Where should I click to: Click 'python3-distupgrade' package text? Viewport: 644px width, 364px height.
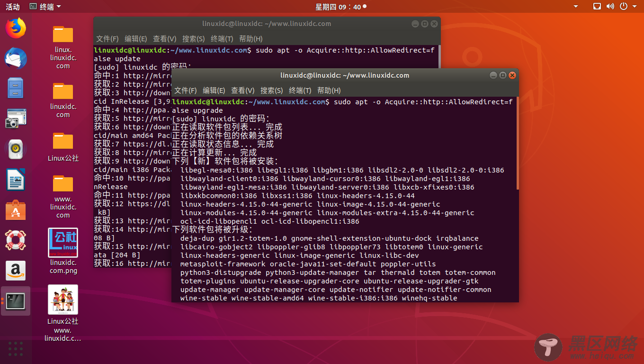click(221, 273)
